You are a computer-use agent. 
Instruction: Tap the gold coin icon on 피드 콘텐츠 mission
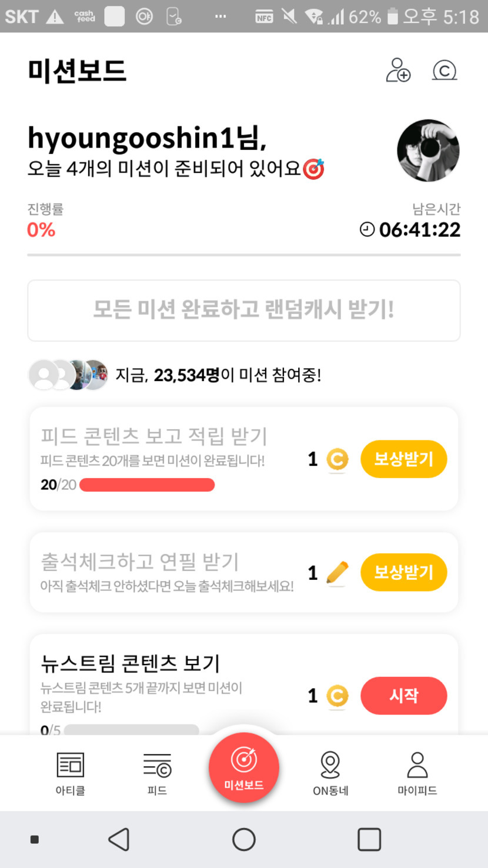(337, 460)
